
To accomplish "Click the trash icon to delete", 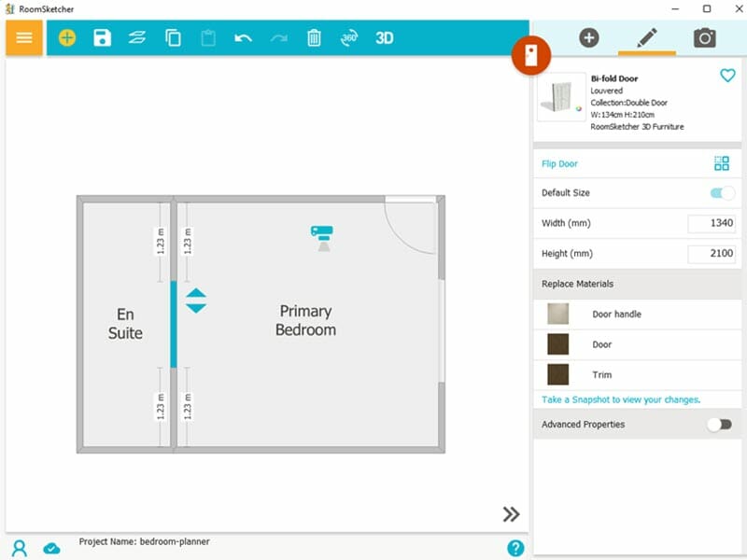I will tap(314, 38).
